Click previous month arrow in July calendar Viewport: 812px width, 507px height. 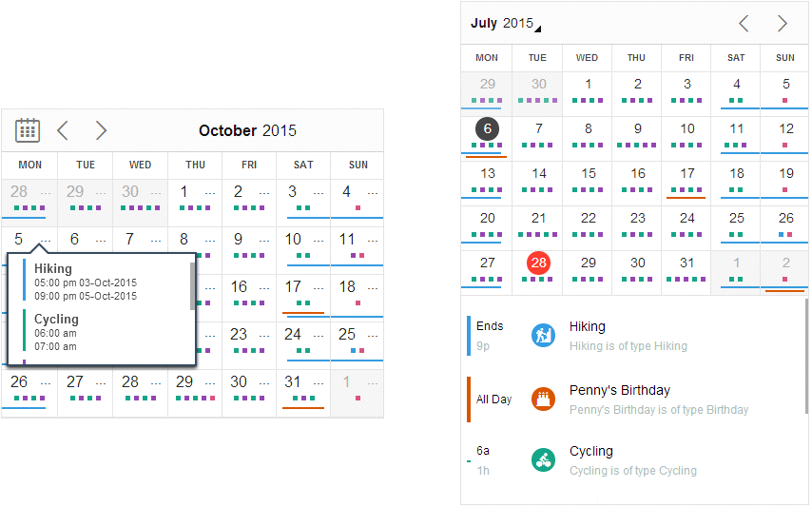tap(744, 23)
